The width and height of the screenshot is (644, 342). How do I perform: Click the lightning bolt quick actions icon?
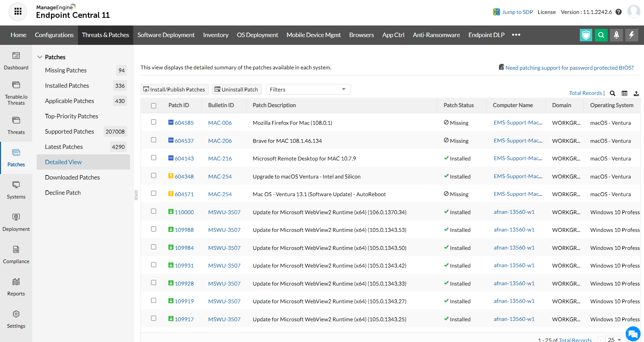631,35
